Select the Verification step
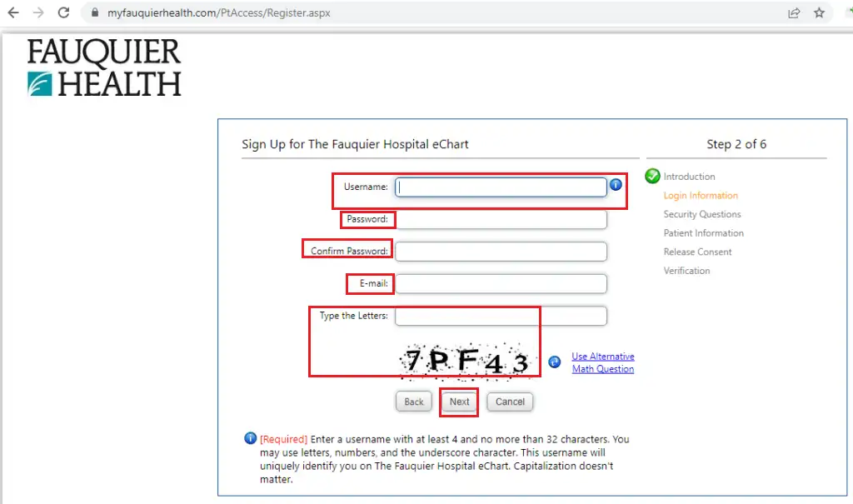853x504 pixels. pyautogui.click(x=686, y=271)
